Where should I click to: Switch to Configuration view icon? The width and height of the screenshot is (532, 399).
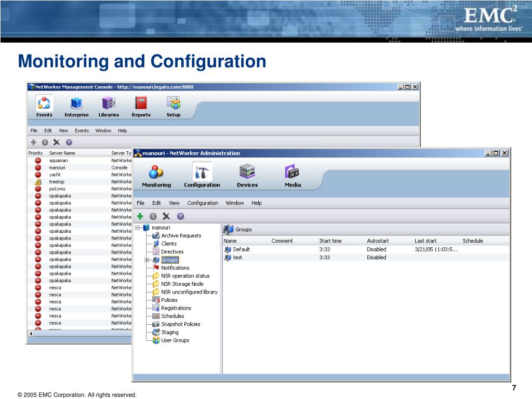[202, 176]
